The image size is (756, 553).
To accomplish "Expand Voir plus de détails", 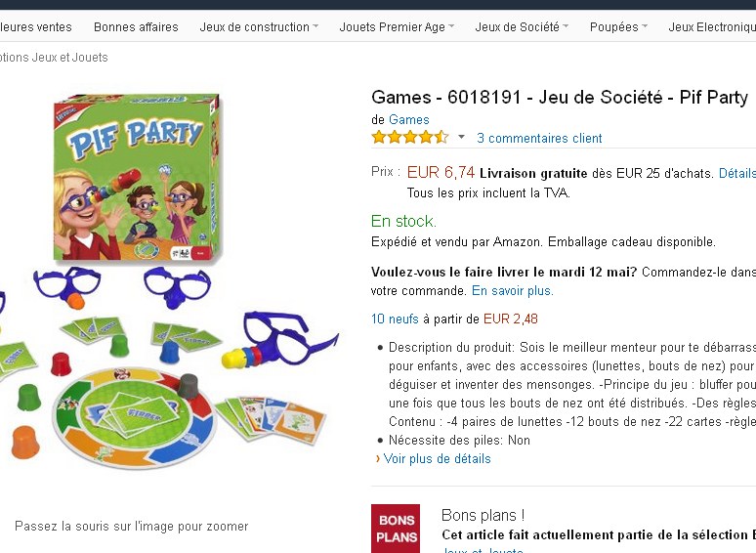I will 437,459.
